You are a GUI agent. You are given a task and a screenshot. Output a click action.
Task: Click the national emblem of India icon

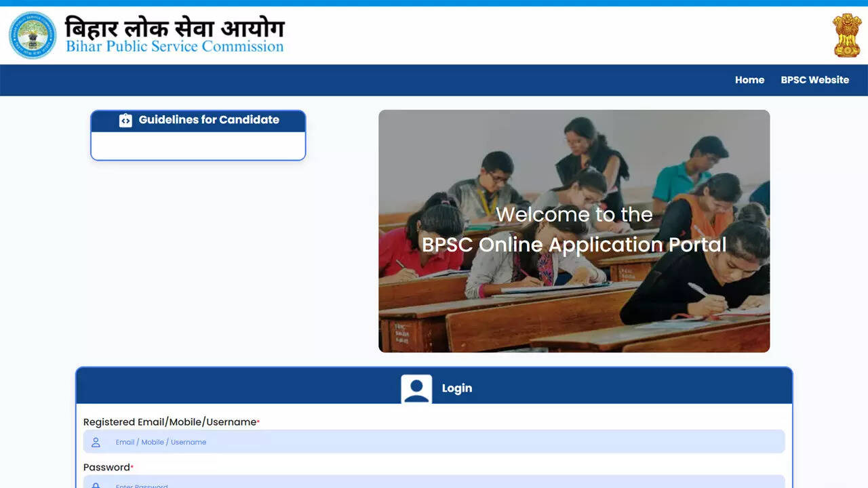(x=846, y=35)
